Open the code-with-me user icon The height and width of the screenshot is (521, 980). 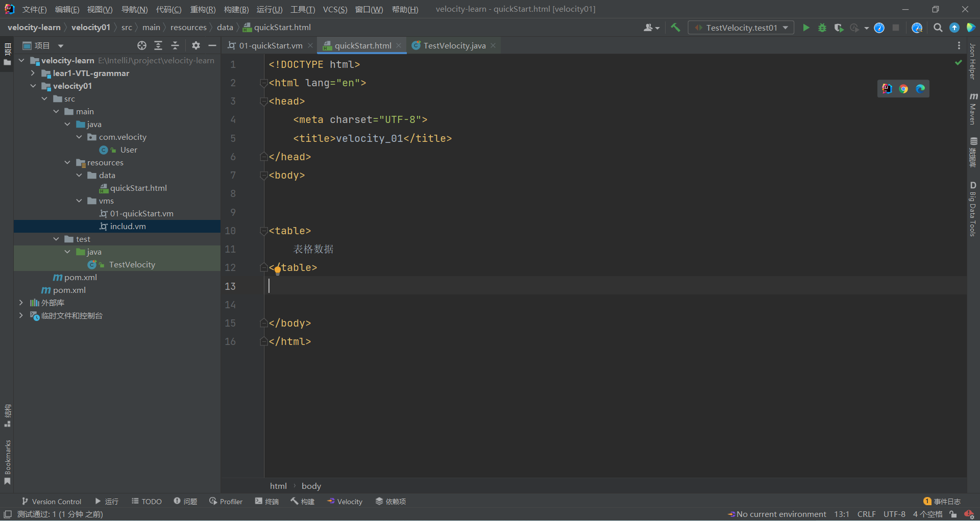[651, 28]
